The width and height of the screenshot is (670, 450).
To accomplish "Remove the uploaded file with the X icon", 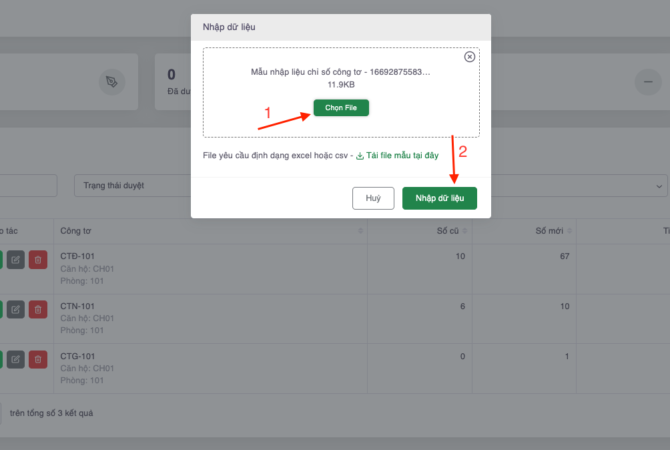I will pyautogui.click(x=470, y=57).
